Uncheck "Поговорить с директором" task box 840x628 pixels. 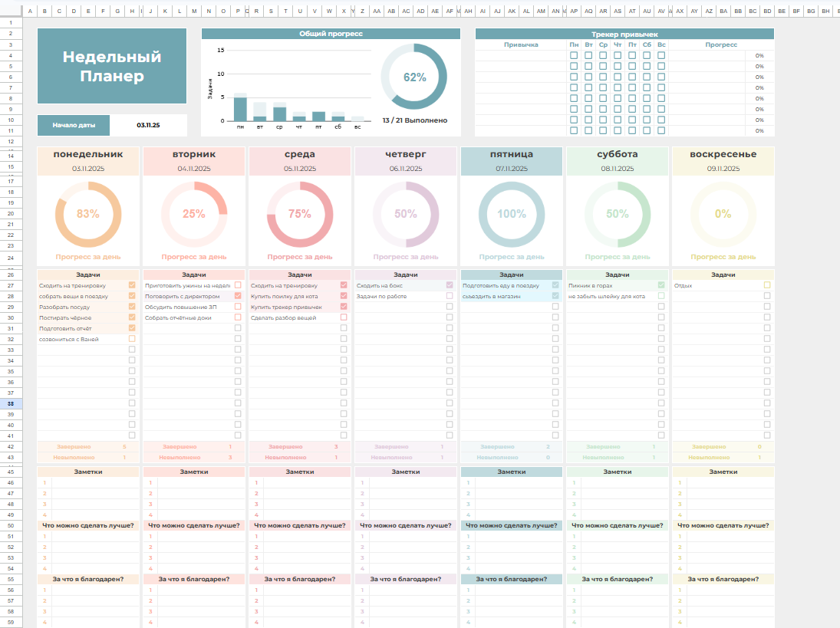tap(238, 296)
